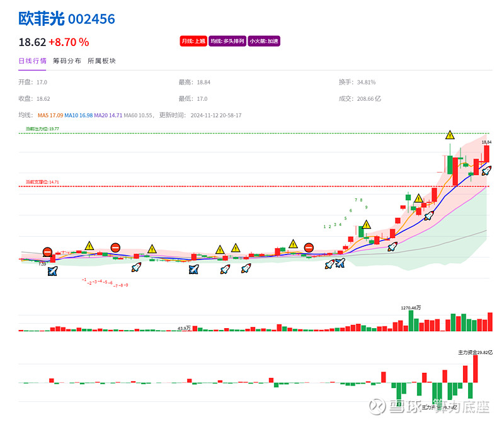Click the second warning triangle from the left

click(x=152, y=249)
